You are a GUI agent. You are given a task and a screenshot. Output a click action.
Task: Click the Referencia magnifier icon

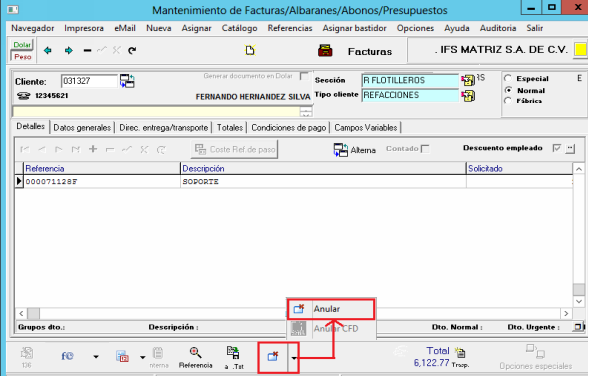pyautogui.click(x=195, y=353)
